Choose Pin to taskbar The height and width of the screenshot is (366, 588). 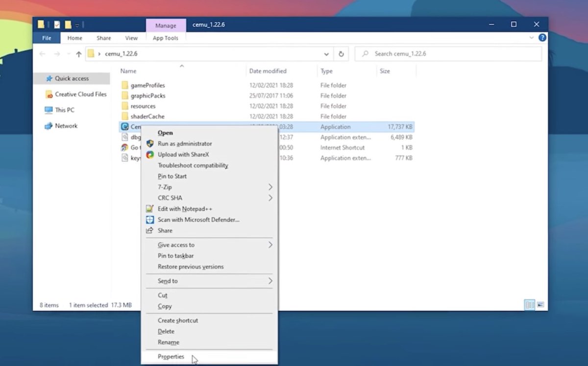(175, 256)
